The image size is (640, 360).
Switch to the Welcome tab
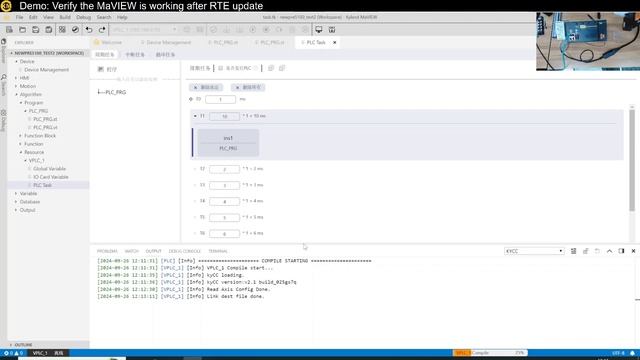coord(108,42)
